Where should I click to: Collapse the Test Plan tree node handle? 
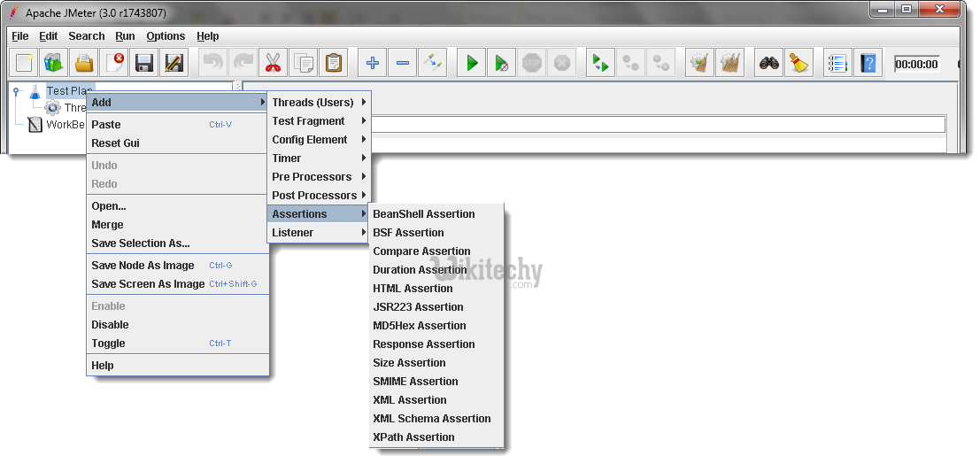coord(17,90)
